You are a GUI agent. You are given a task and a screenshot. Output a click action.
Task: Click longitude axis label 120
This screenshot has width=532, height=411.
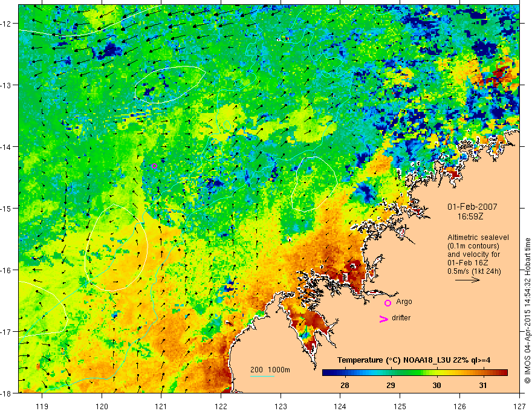point(102,406)
